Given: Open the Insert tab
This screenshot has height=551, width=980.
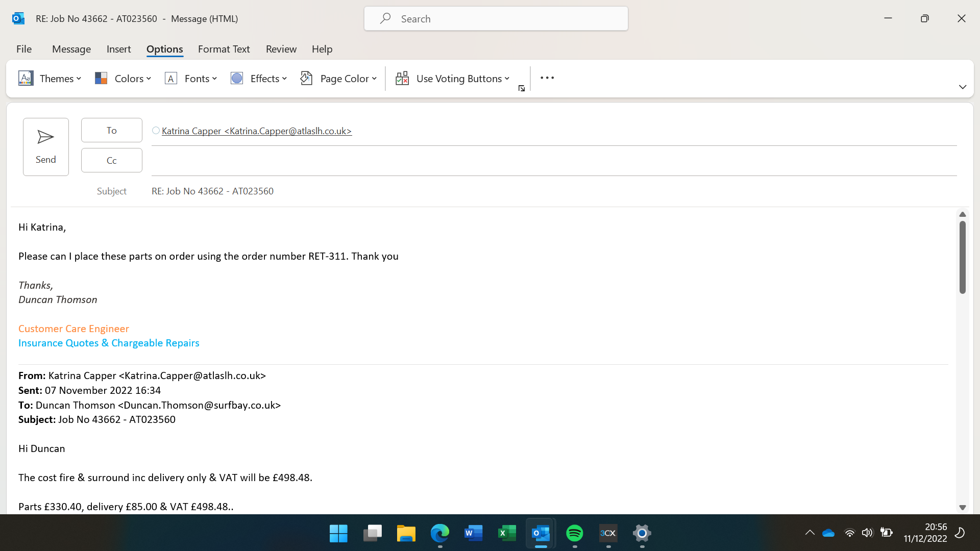Looking at the screenshot, I should coord(118,49).
